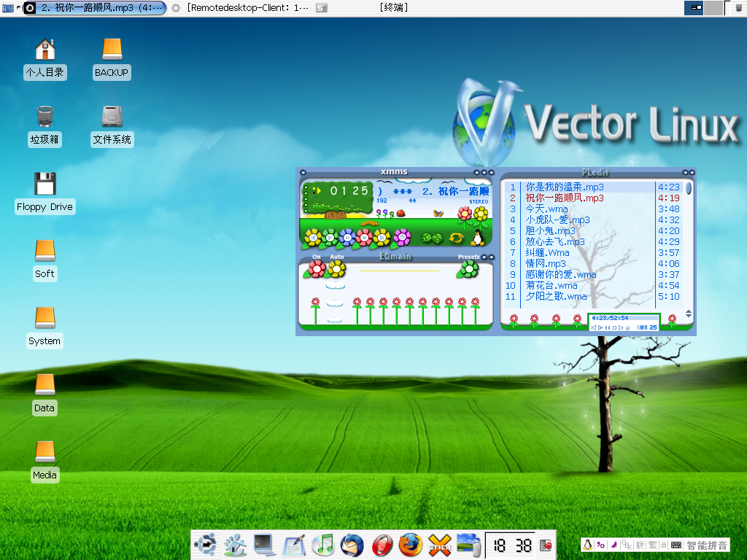747x560 pixels.
Task: Open the panel main menu icon
Action: pos(205,544)
